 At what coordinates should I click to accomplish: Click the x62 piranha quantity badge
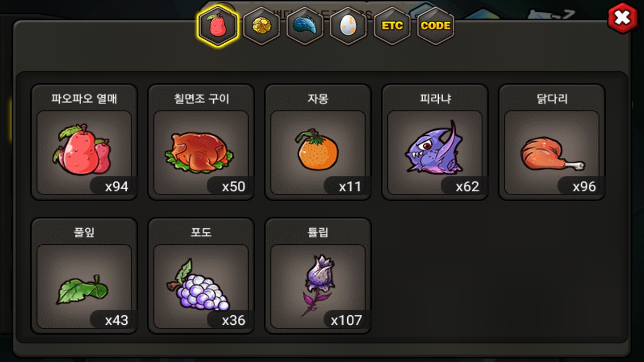(462, 187)
